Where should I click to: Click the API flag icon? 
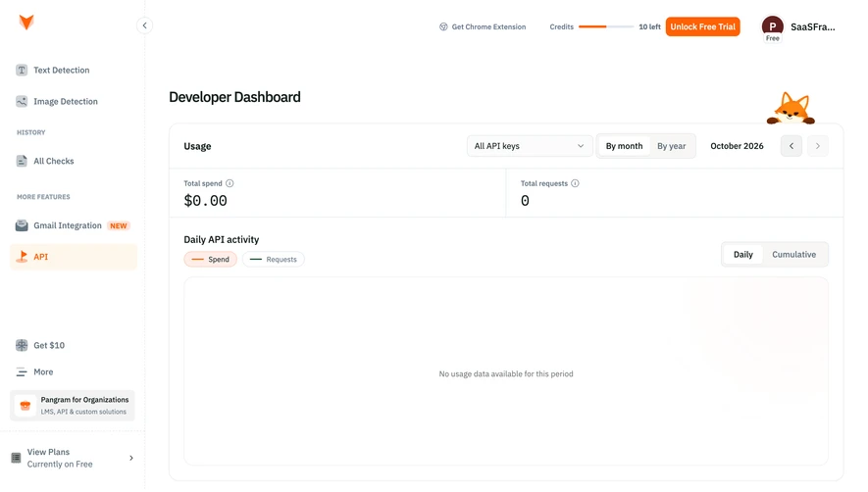coord(22,256)
